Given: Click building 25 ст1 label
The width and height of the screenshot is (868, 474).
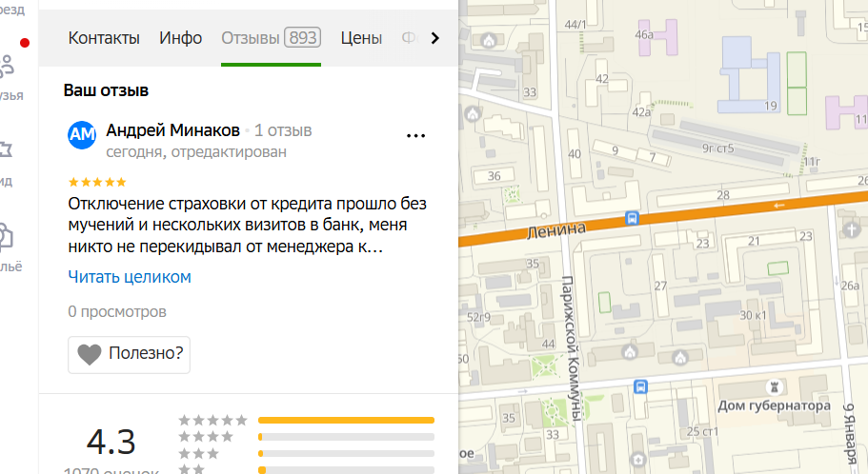Looking at the screenshot, I should click(x=702, y=431).
